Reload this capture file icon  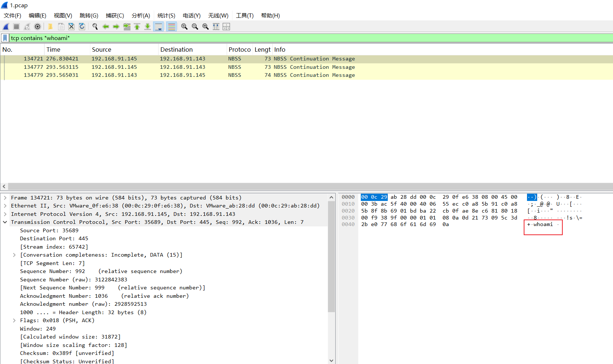coord(82,27)
